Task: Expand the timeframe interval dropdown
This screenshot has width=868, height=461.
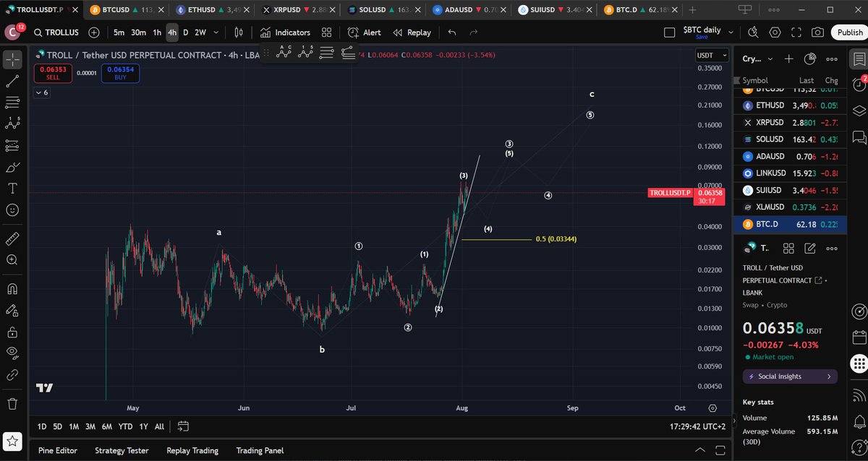Action: point(216,33)
